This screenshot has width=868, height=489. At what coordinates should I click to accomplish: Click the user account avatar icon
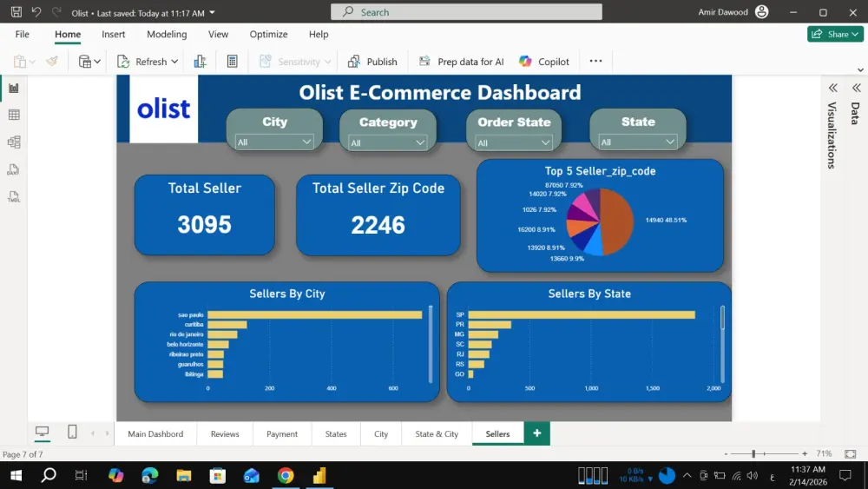pyautogui.click(x=762, y=11)
